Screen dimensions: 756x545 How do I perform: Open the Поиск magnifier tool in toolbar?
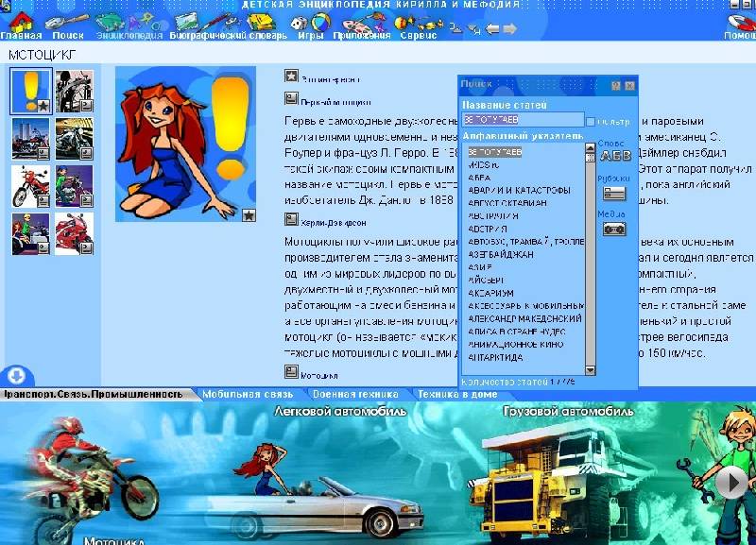68,26
